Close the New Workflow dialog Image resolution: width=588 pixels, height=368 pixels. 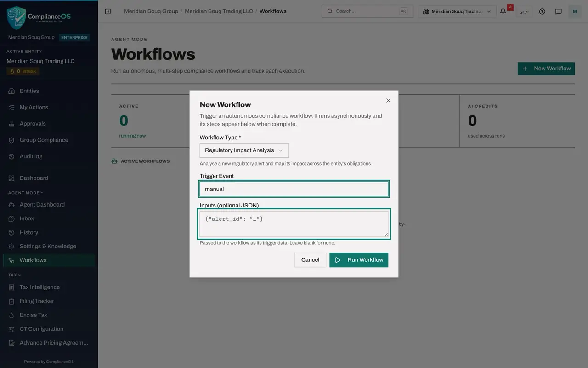[388, 101]
